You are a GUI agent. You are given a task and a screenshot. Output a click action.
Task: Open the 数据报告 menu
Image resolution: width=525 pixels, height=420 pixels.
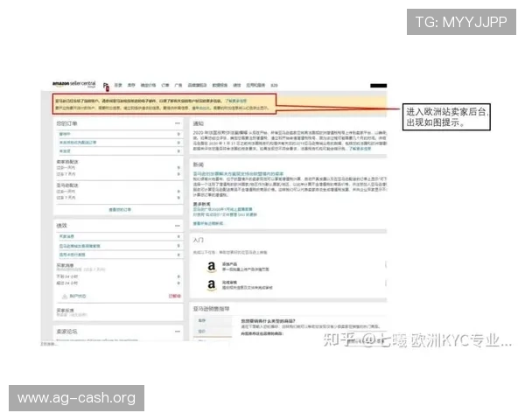(220, 86)
